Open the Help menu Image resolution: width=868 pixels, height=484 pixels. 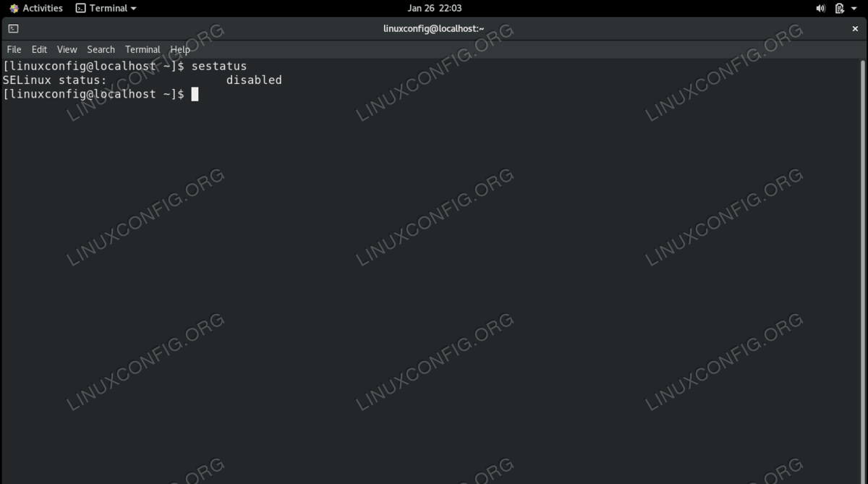pyautogui.click(x=180, y=49)
